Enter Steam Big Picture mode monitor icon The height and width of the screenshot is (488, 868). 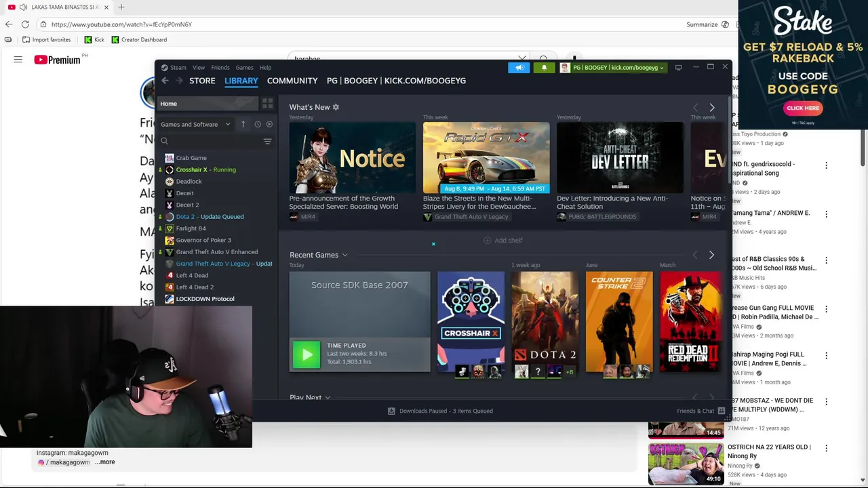(x=678, y=68)
